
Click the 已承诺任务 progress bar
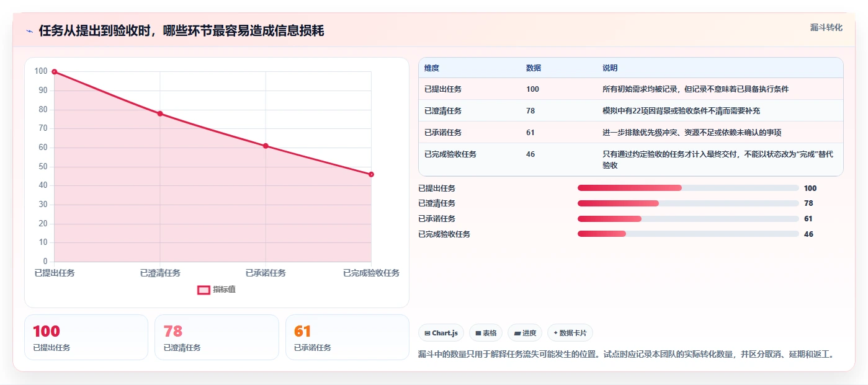tap(688, 219)
